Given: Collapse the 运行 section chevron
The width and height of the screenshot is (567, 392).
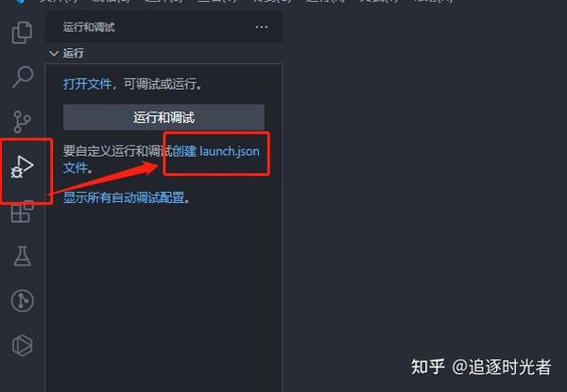Looking at the screenshot, I should pyautogui.click(x=54, y=54).
